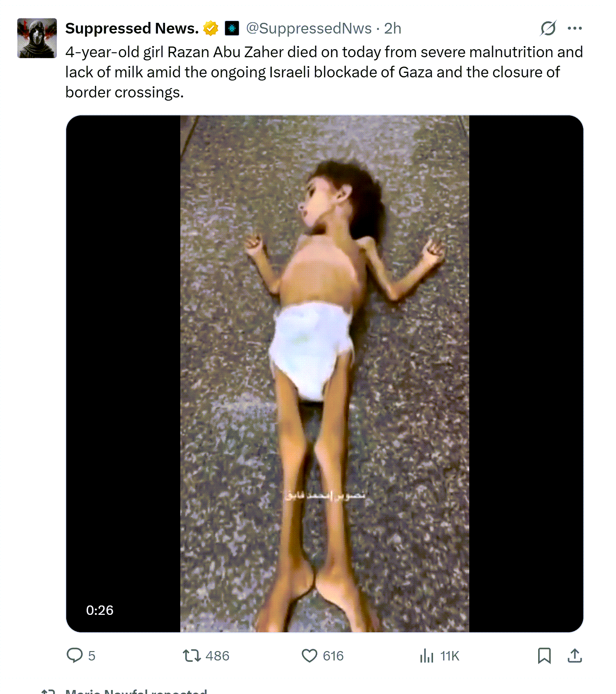The width and height of the screenshot is (616, 694).
Task: Open the @SuppressedNws handle link
Action: 309,28
